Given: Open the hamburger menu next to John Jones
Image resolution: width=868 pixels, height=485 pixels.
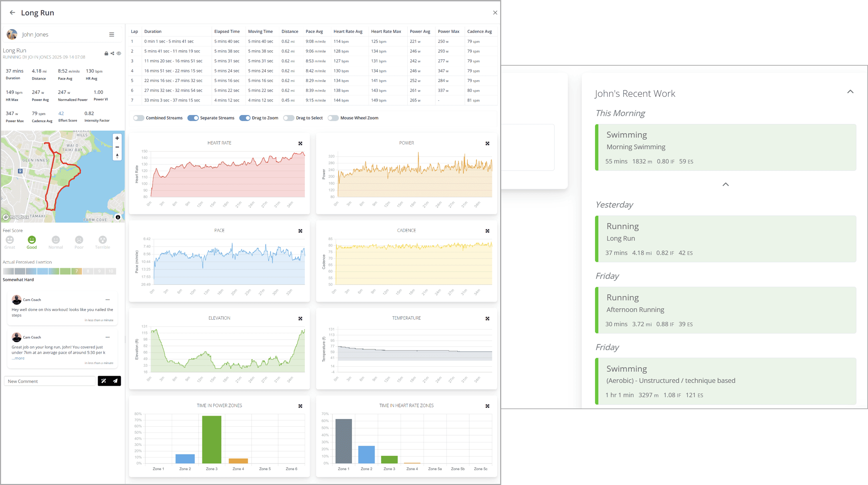Looking at the screenshot, I should click(111, 35).
